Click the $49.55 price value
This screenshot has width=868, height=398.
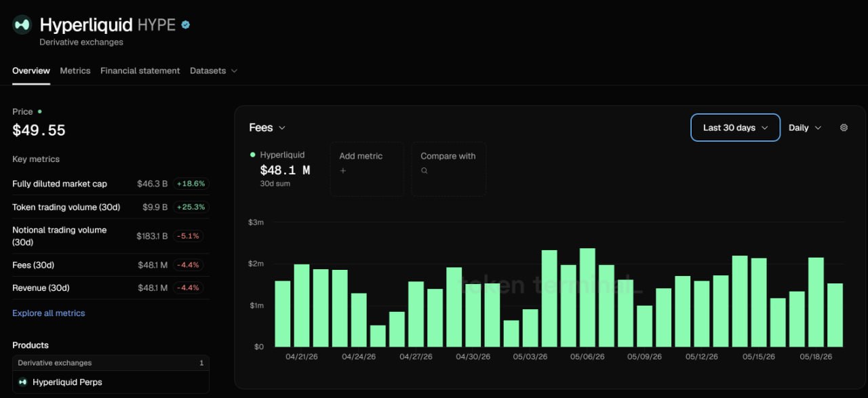pos(39,130)
